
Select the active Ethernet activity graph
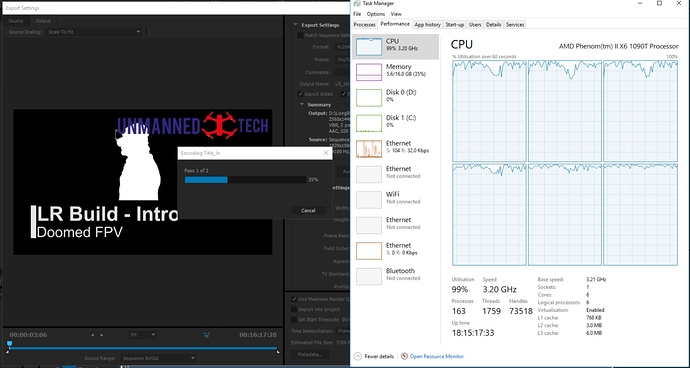pyautogui.click(x=369, y=149)
